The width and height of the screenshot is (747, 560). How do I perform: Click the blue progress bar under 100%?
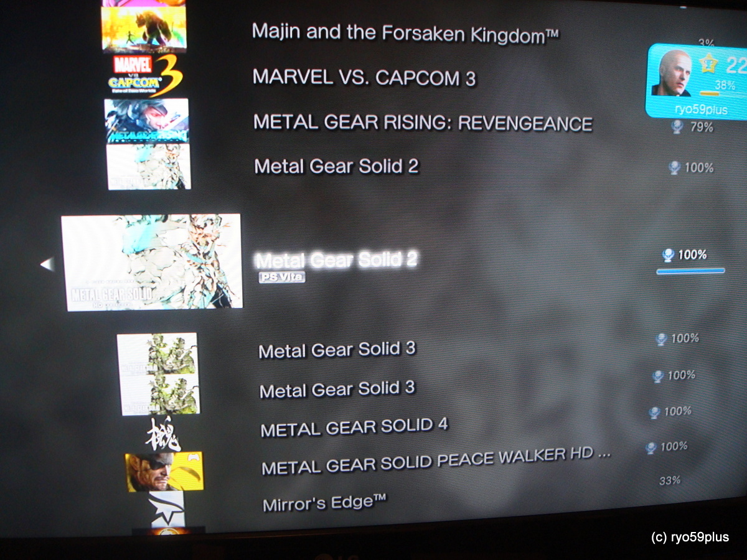tap(690, 271)
